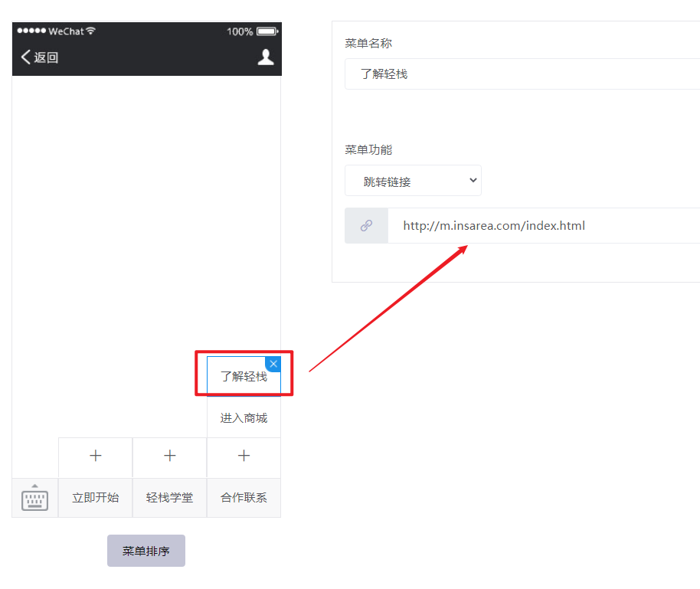Click the keyboard toggle icon in menu bar

click(34, 497)
